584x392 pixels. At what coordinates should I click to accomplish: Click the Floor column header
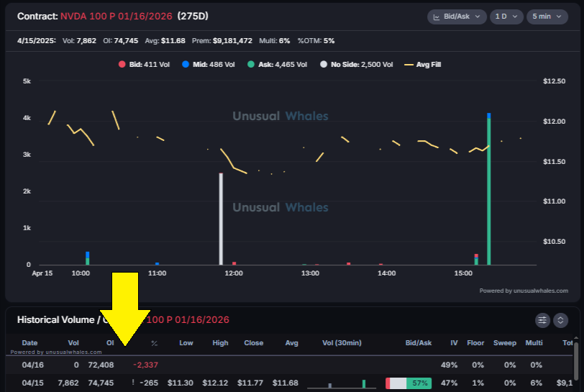pos(475,343)
